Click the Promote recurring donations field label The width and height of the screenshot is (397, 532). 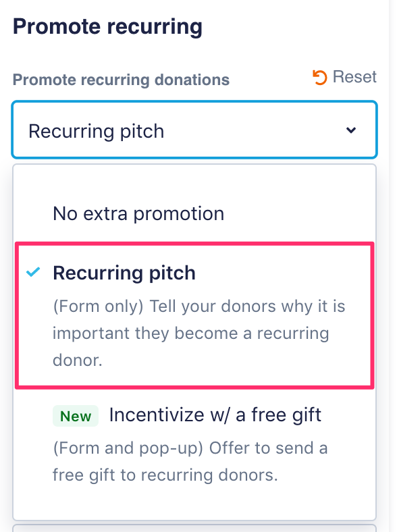coord(121,80)
